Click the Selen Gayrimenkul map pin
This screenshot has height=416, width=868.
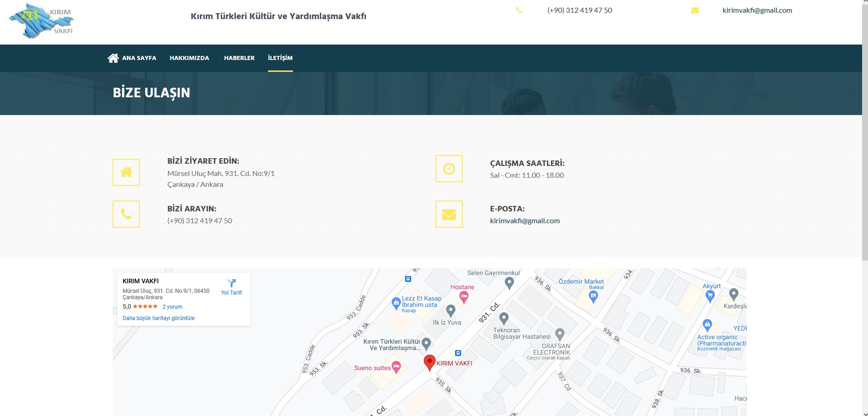[x=509, y=283]
